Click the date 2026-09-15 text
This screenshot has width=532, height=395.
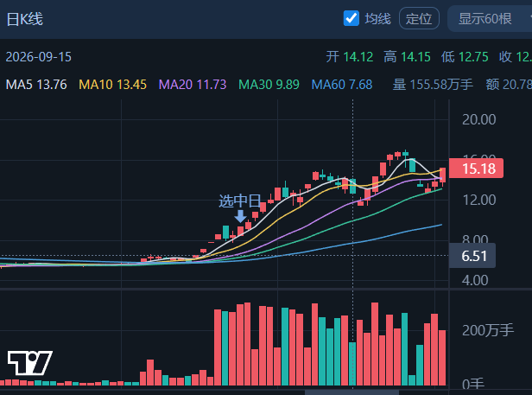click(39, 57)
